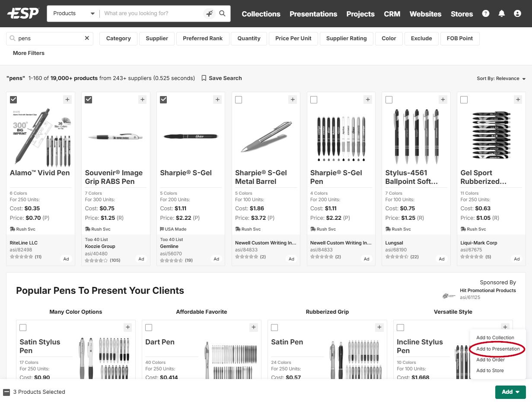
Task: Select the Sharpie S-Gel Metal Barrel checkbox
Action: pyautogui.click(x=239, y=100)
